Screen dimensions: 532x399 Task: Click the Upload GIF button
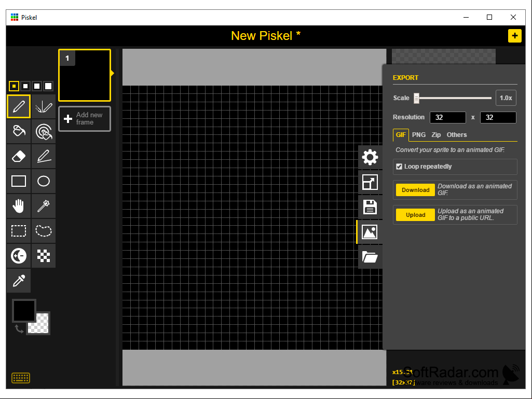[415, 215]
